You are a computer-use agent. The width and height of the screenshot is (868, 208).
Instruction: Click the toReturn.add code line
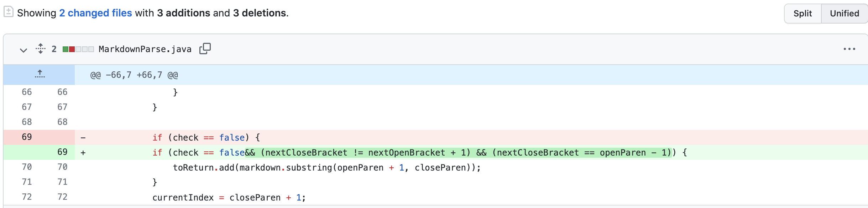pos(326,168)
